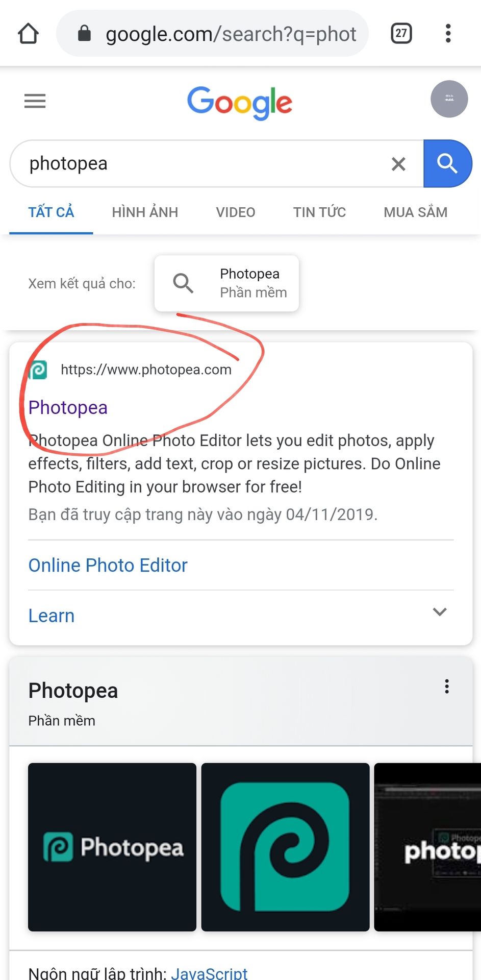Open the Photopea knowledge panel options dots
481x980 pixels.
pyautogui.click(x=447, y=687)
